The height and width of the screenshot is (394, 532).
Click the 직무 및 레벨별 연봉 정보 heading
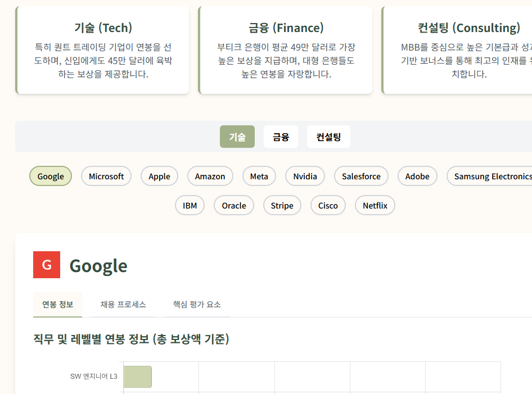[131, 339]
